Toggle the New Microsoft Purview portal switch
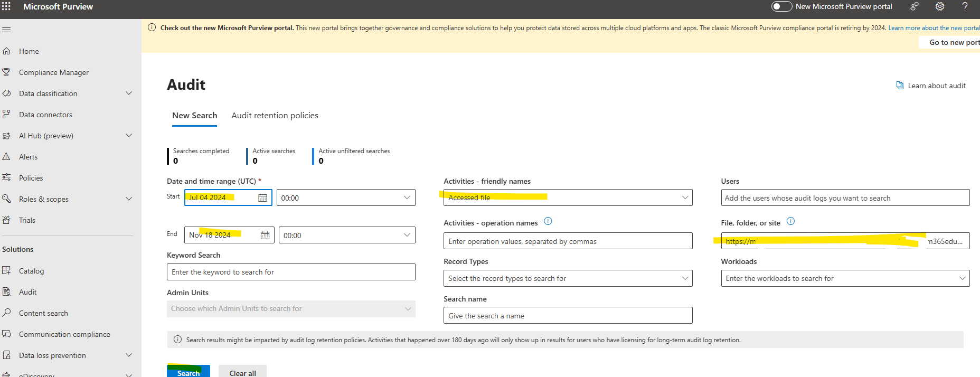Screen dimensions: 980x377 click(x=781, y=6)
